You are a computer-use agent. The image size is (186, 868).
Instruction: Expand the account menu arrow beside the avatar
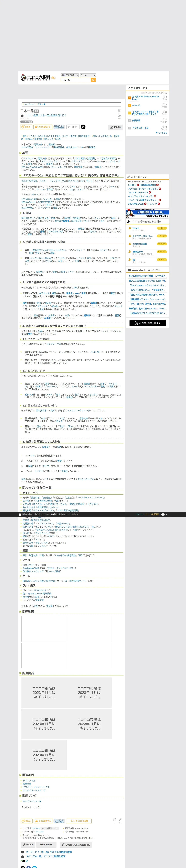tap(166, 515)
